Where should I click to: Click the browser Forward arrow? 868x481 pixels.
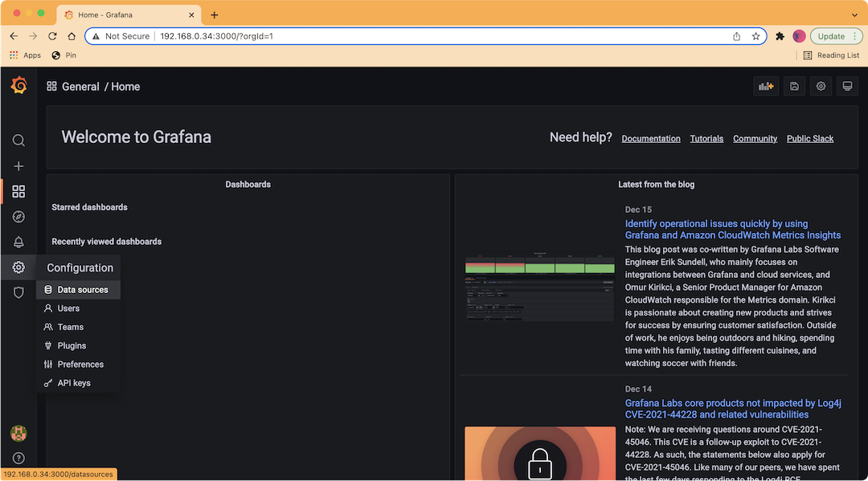point(33,36)
